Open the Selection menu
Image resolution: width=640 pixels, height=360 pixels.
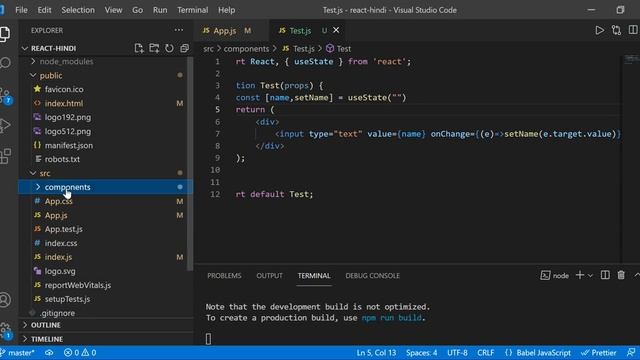pos(78,10)
